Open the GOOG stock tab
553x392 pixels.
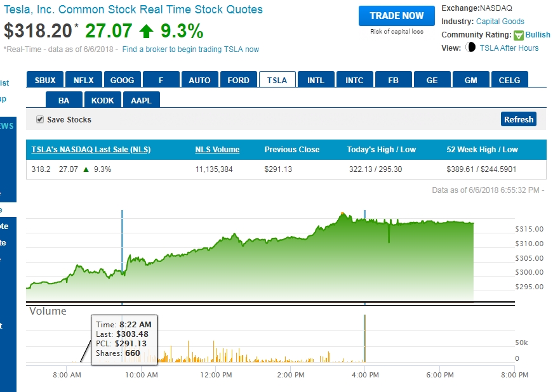[x=123, y=79]
